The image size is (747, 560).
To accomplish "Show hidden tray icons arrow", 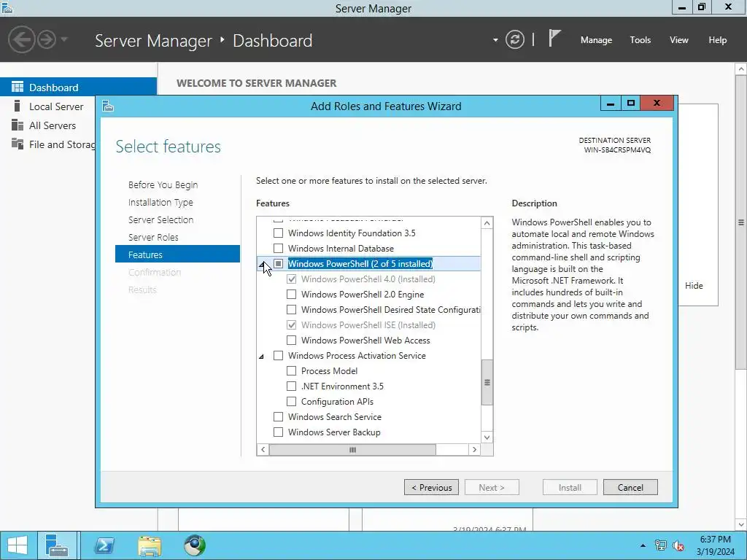I will tap(643, 545).
